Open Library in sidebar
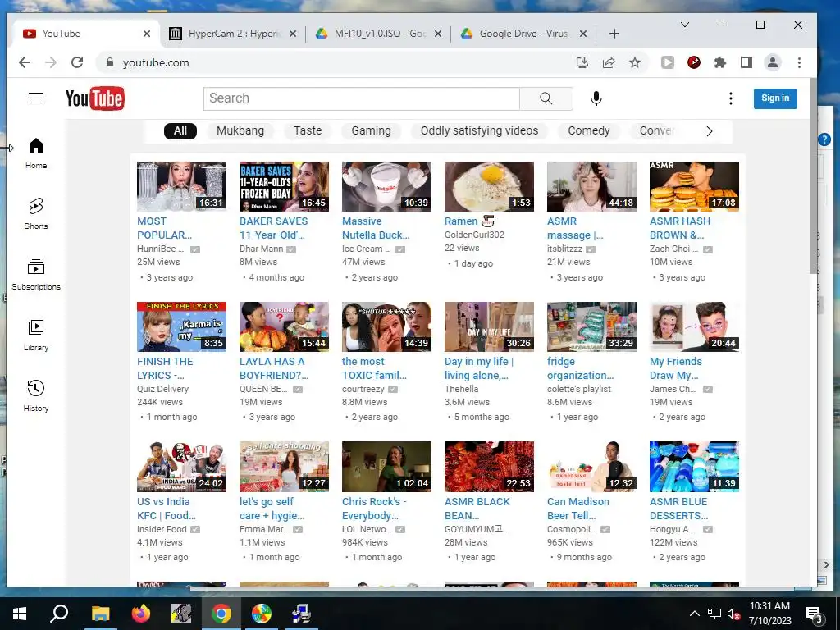This screenshot has width=840, height=630. point(36,336)
